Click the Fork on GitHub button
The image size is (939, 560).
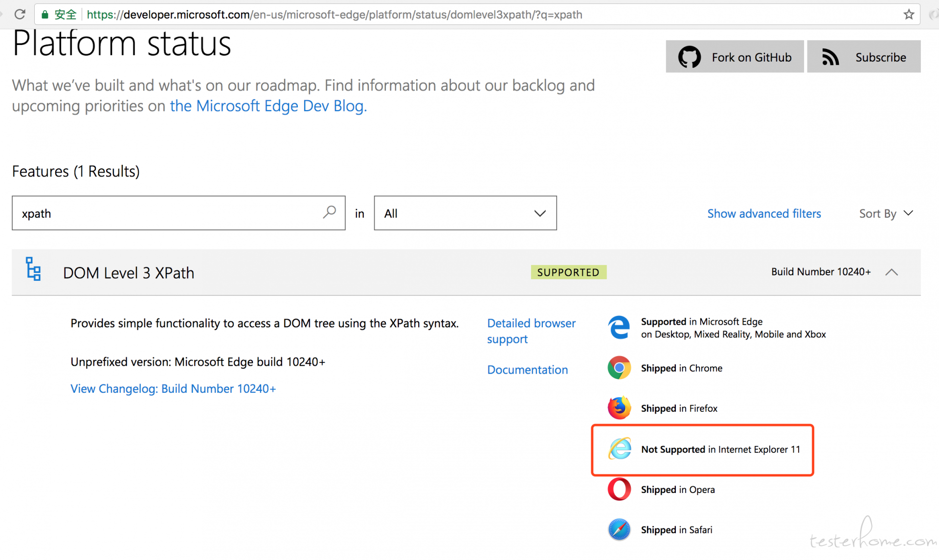[x=735, y=57]
